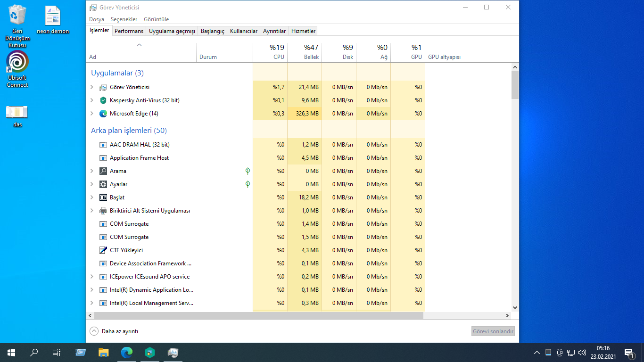The width and height of the screenshot is (644, 362).
Task: Open Task View on the taskbar
Action: 57,352
